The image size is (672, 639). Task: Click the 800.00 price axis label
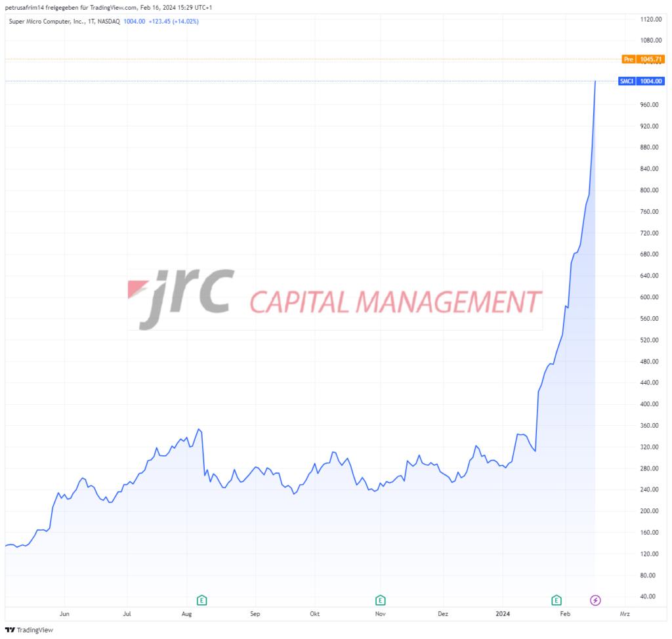649,190
